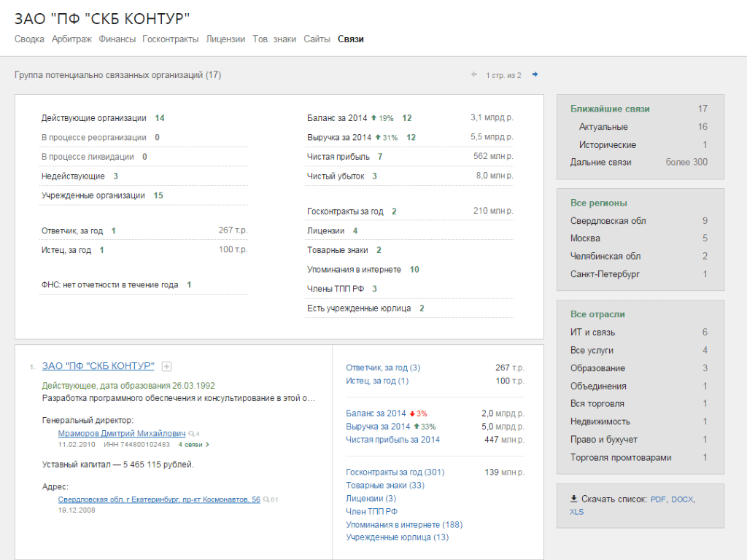This screenshot has width=747, height=560.
Task: Open Учрежденные юрлица (13) link
Action: click(398, 537)
